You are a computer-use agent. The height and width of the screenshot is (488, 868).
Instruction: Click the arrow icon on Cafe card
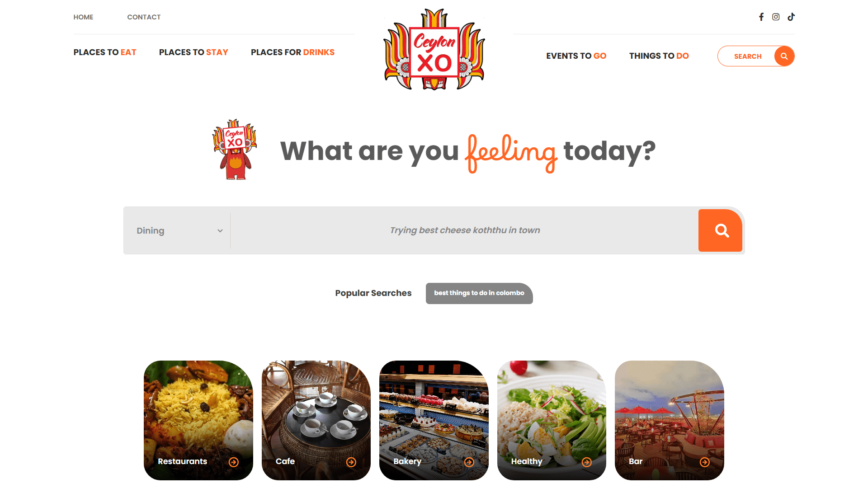click(351, 462)
